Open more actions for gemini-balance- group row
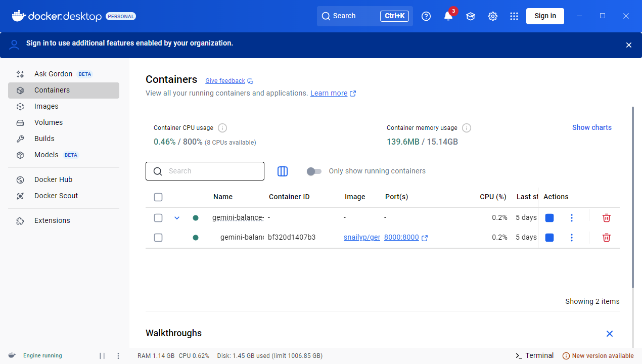This screenshot has width=642, height=364. pos(572,218)
